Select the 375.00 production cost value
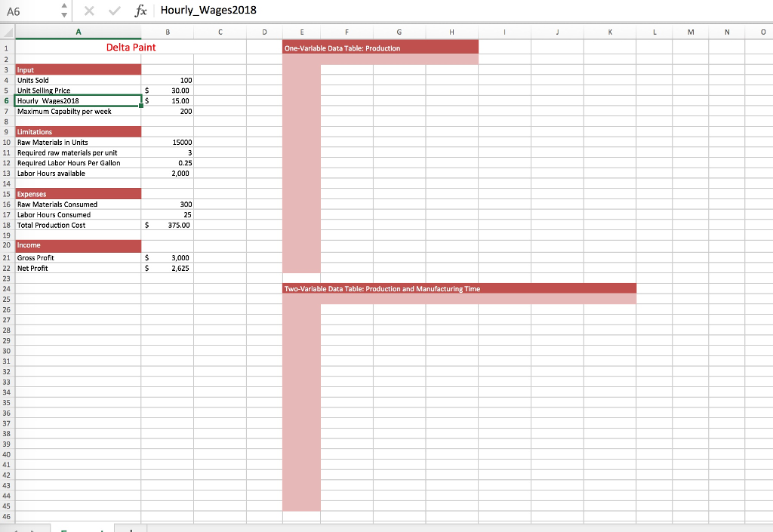Image resolution: width=773 pixels, height=532 pixels. tap(168, 225)
